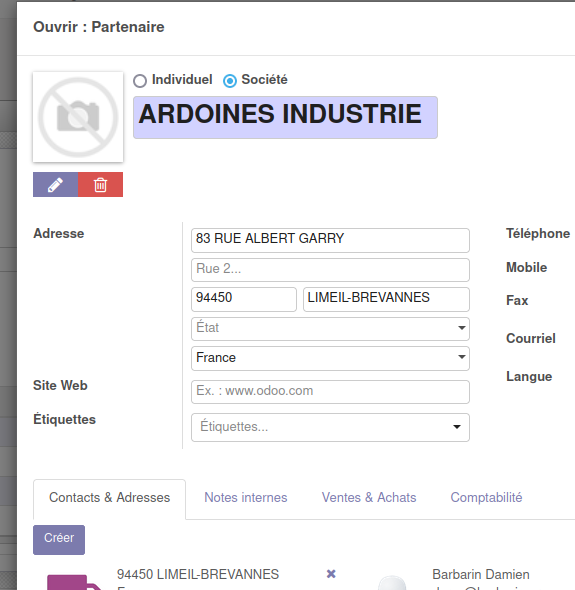Click the Créer button

59,540
